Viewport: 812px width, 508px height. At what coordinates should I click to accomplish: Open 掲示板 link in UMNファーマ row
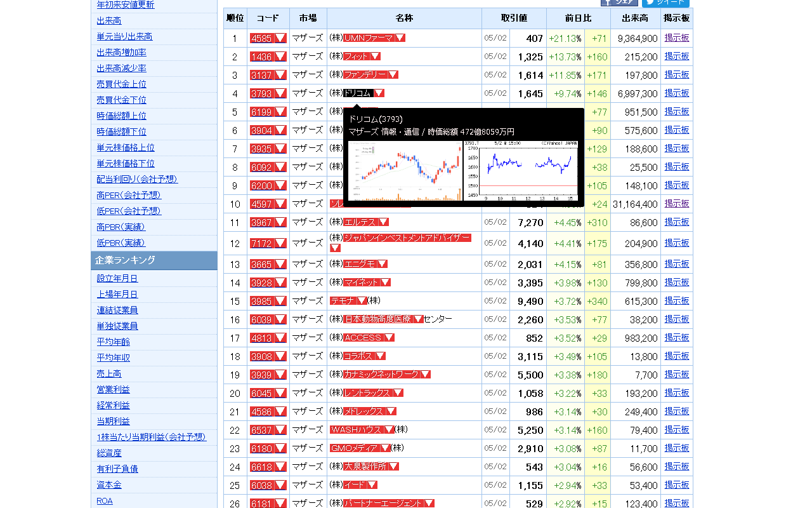pos(677,38)
